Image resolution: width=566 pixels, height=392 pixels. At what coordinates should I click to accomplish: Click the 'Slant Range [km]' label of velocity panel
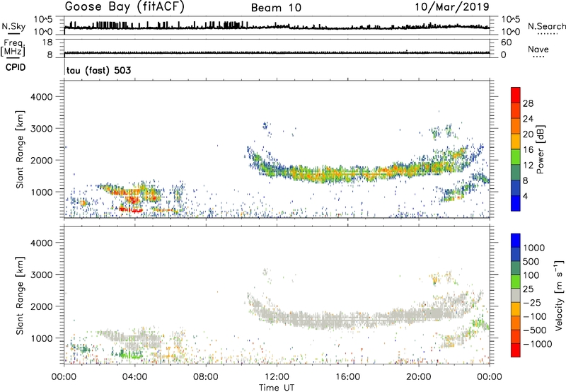pyautogui.click(x=20, y=295)
